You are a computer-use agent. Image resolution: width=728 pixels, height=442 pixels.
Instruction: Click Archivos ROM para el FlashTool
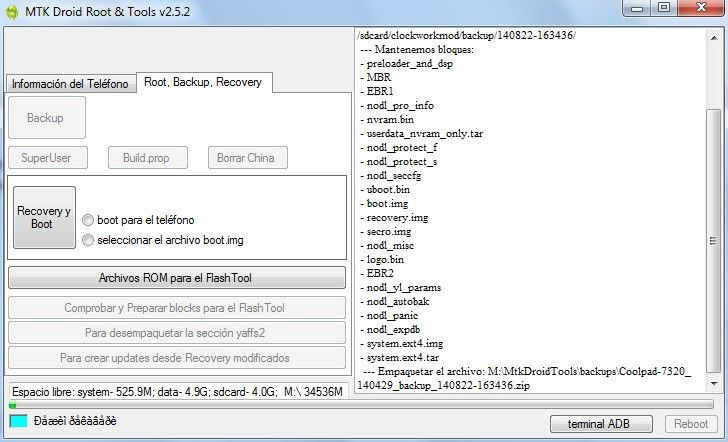[176, 278]
